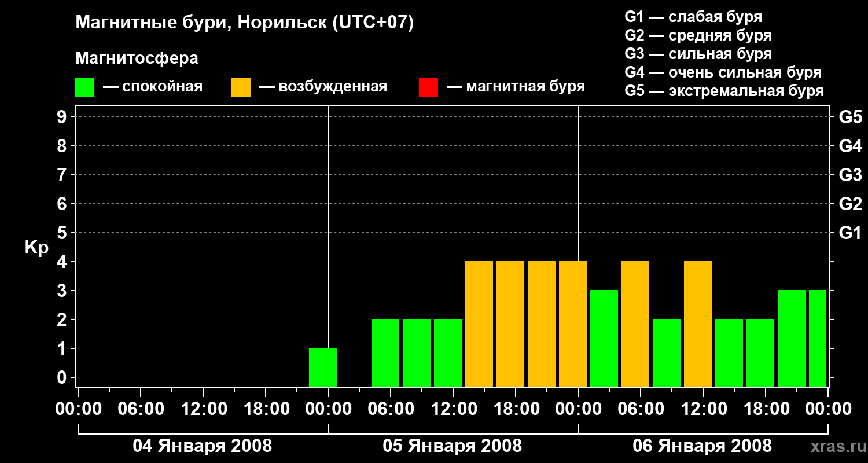
Task: Click the '12:00' time label above 04 Января
Action: pos(203,409)
